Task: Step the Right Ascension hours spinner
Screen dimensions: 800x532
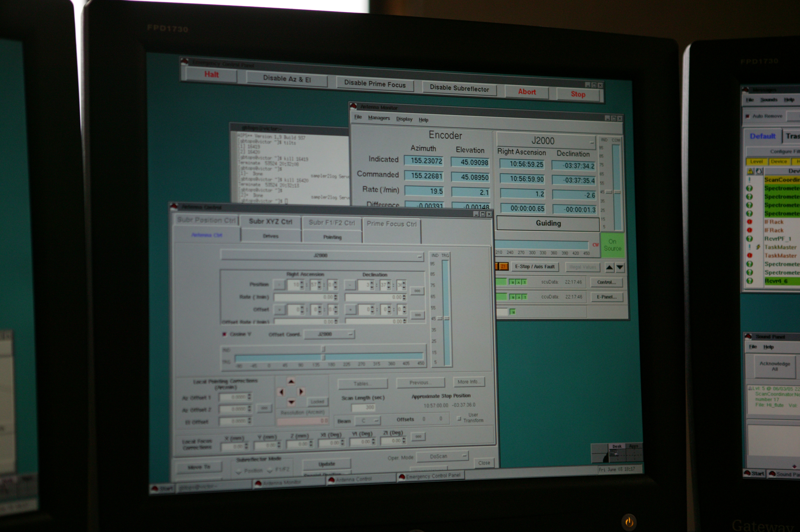Action: (302, 285)
